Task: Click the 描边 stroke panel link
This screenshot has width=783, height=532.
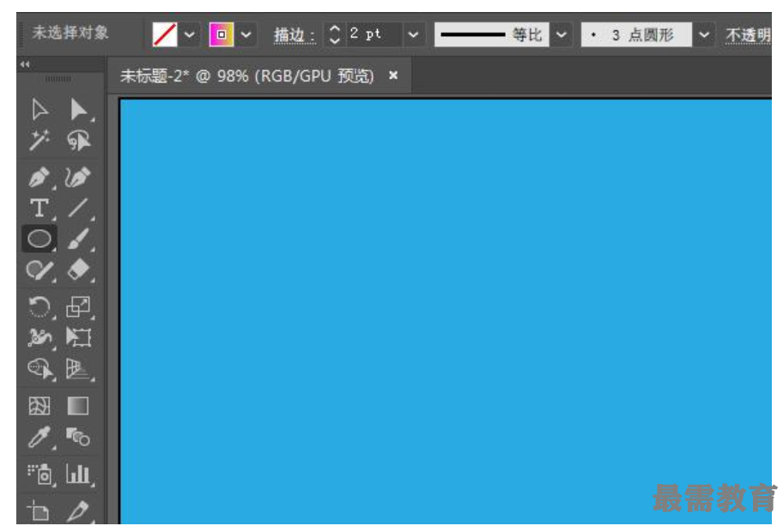Action: (294, 35)
